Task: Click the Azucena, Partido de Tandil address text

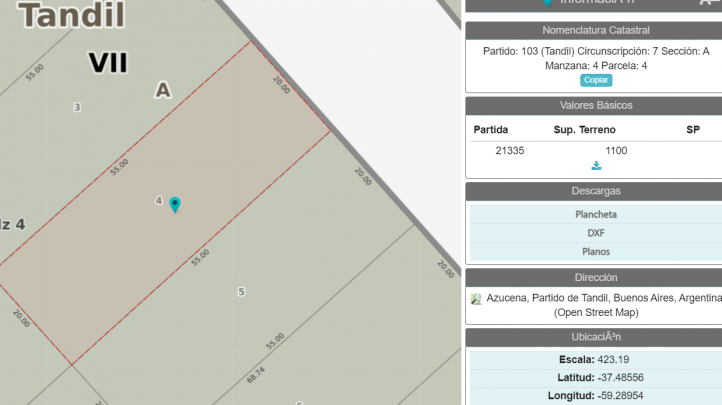Action: pyautogui.click(x=604, y=298)
